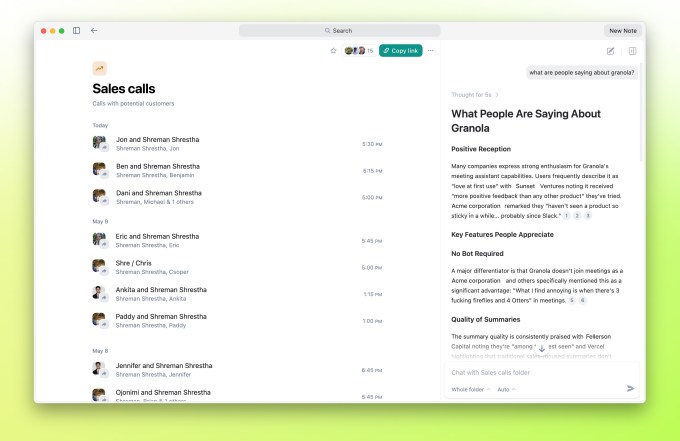Screen dimensions: 680x441
Task: Open Jon and Shreman Shrestha call
Action: click(237, 144)
